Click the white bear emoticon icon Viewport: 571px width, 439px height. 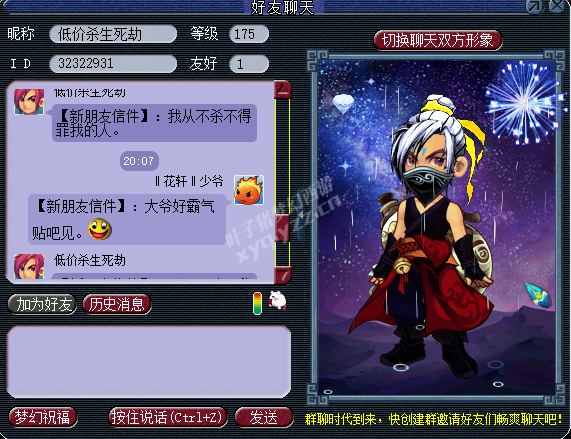coord(277,301)
